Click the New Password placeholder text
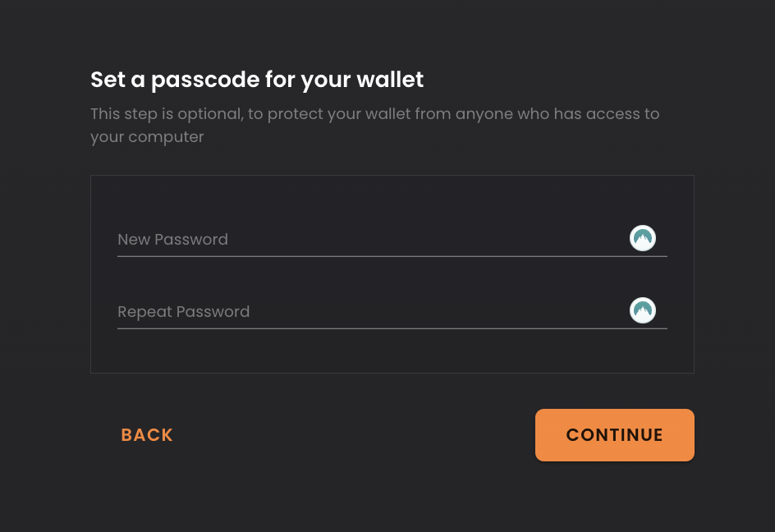This screenshot has width=775, height=532. (172, 240)
